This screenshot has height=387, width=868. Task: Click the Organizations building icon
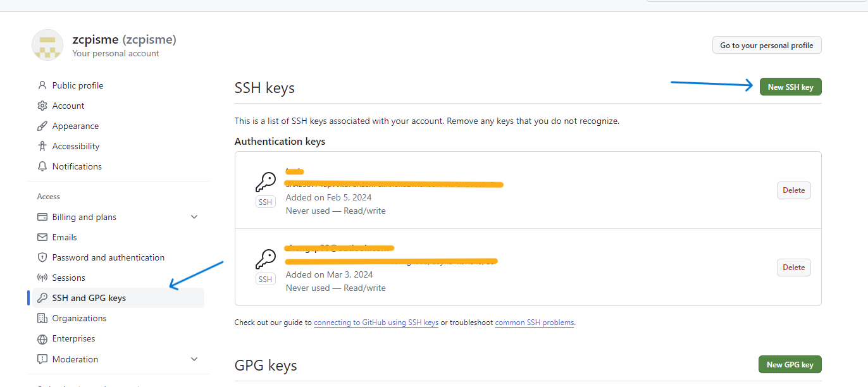click(x=42, y=318)
